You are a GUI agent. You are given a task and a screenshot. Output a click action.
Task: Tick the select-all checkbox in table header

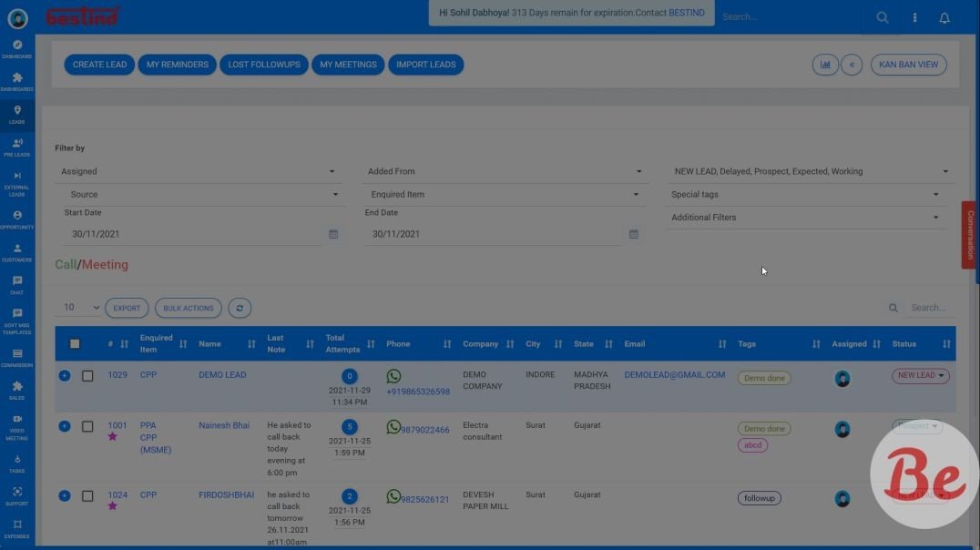[x=75, y=344]
